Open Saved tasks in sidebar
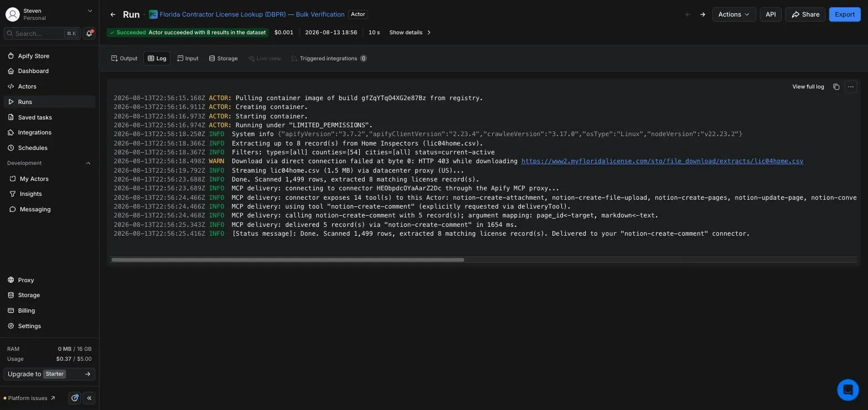Screen dimensions: 868x410 click(x=49, y=117)
